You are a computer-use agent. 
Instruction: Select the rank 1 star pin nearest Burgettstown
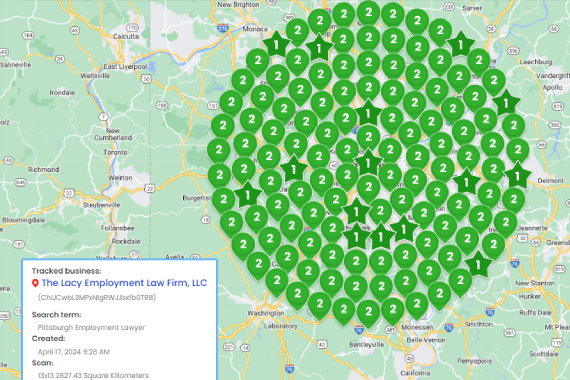tap(248, 195)
